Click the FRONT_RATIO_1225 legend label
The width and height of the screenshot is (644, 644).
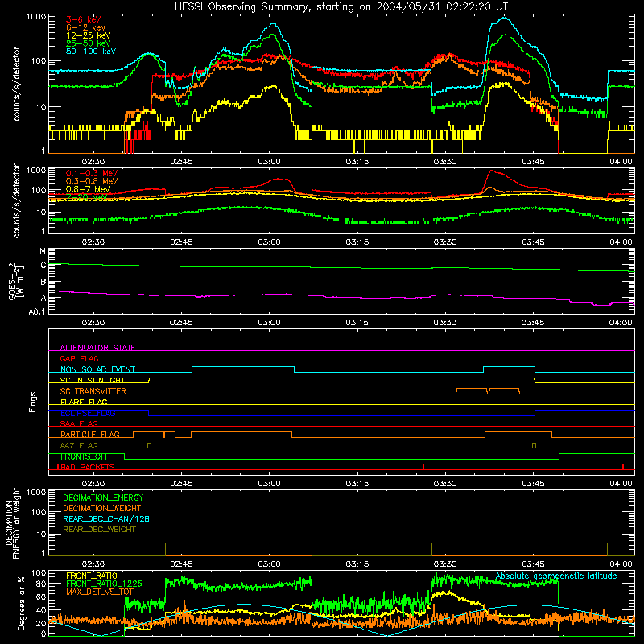(104, 584)
